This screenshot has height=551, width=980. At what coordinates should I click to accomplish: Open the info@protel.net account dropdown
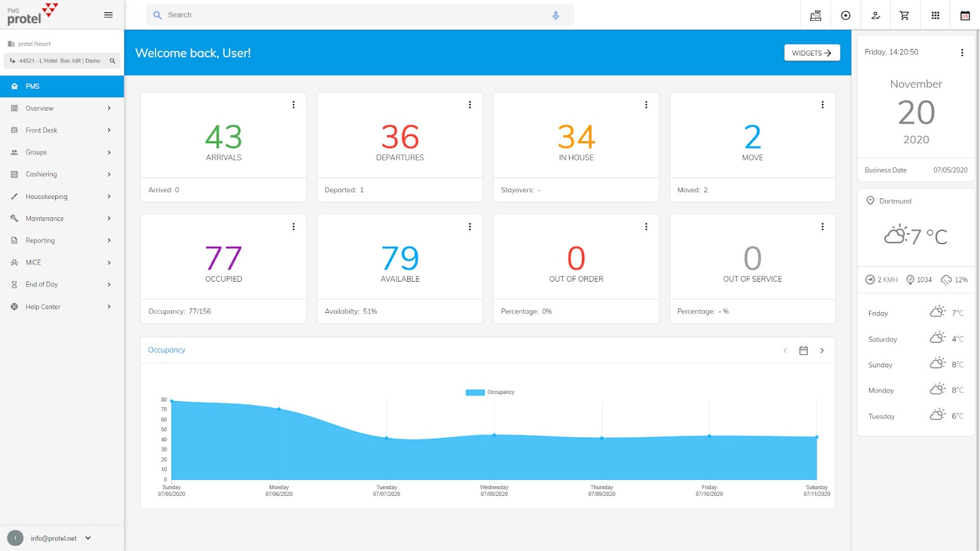tap(88, 538)
